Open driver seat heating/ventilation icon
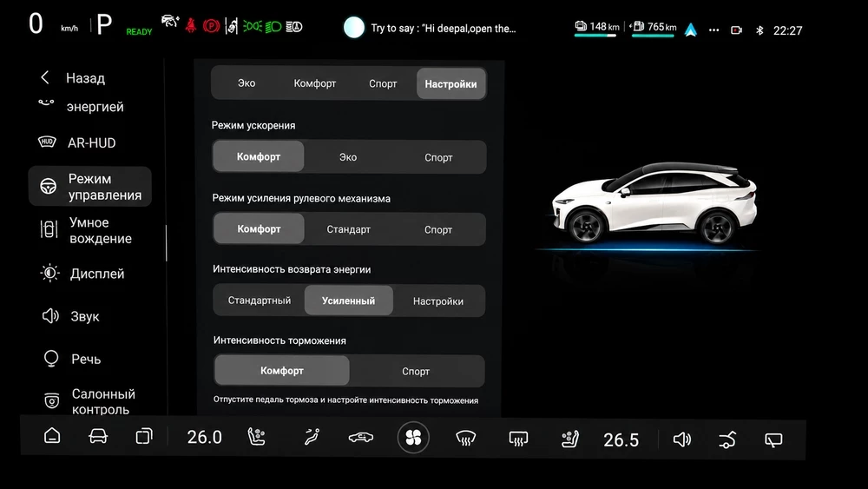The height and width of the screenshot is (489, 868). [256, 437]
